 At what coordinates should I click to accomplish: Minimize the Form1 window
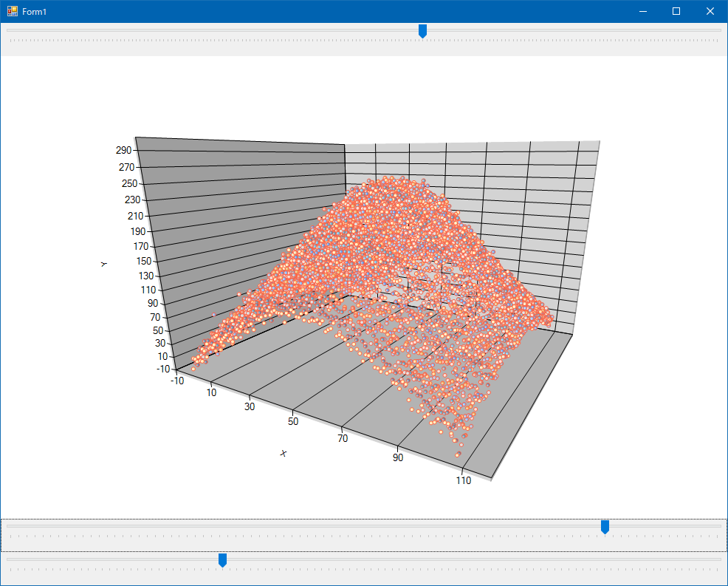tap(643, 11)
